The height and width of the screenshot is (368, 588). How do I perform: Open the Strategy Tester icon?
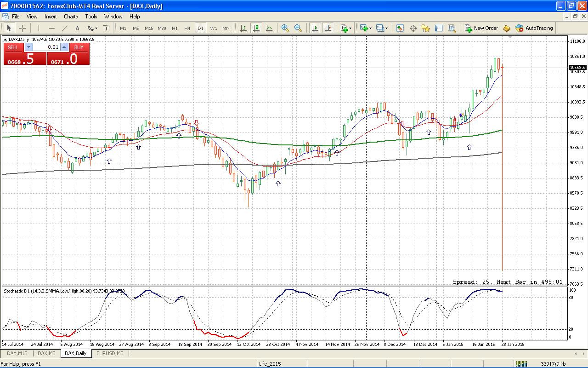pos(452,28)
